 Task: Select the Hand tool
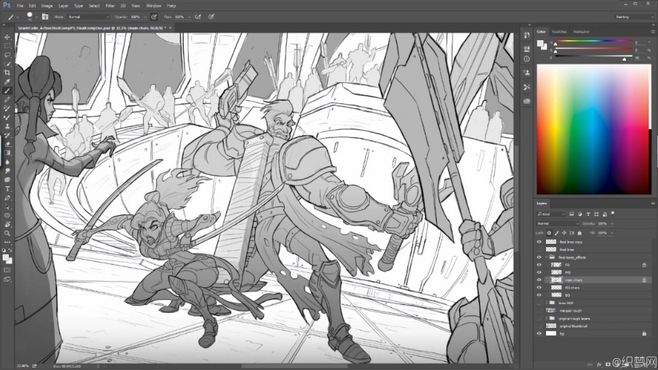click(7, 224)
